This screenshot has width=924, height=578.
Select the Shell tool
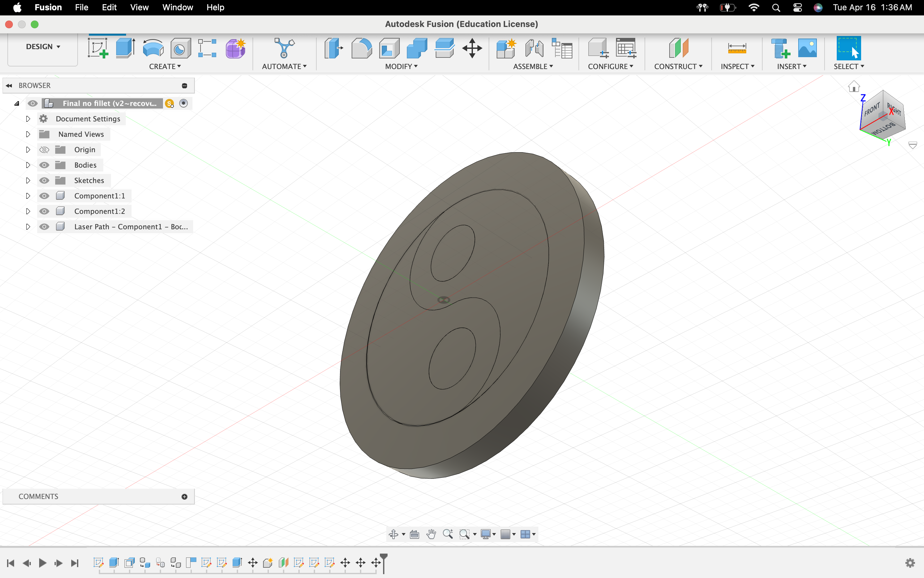[389, 48]
